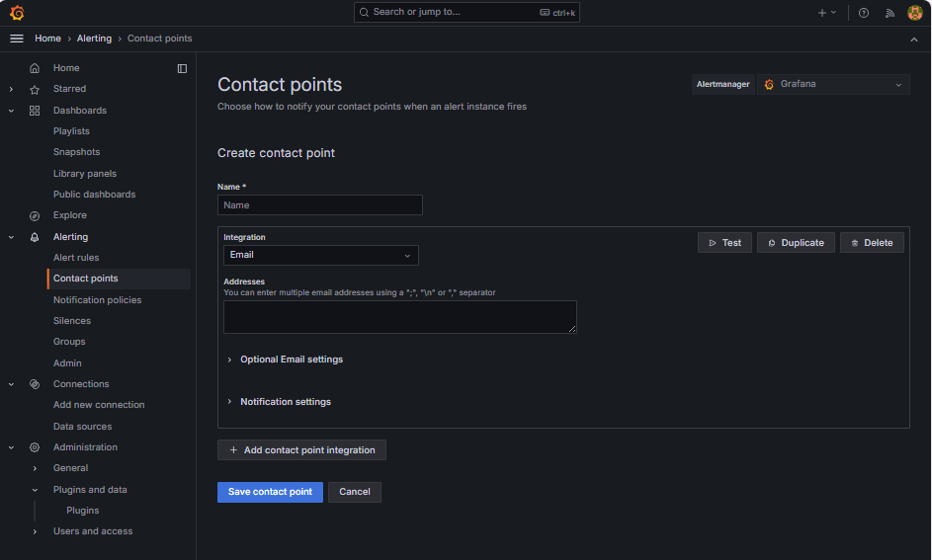This screenshot has width=932, height=560.
Task: Open the hamburger main menu
Action: point(16,39)
